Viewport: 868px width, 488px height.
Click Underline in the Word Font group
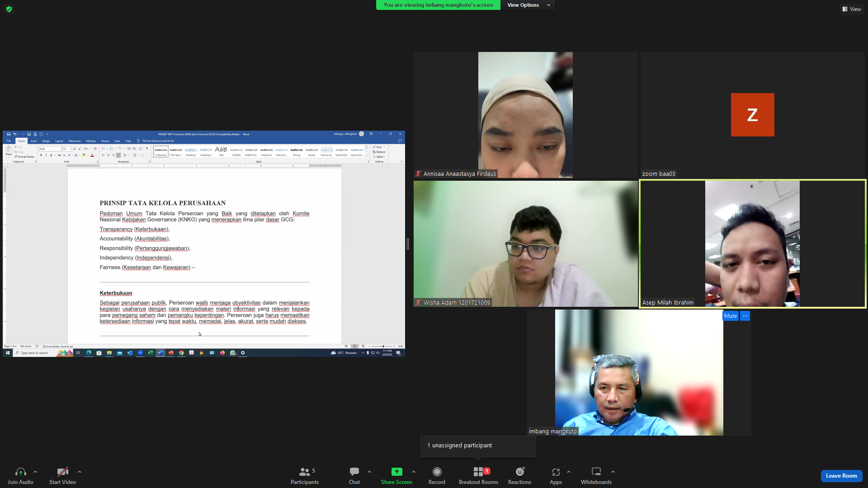click(51, 155)
